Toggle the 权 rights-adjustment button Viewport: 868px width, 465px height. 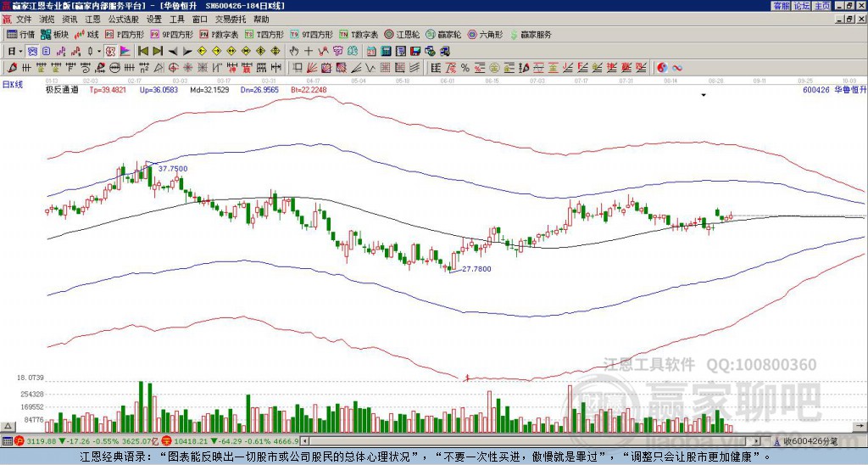click(110, 52)
